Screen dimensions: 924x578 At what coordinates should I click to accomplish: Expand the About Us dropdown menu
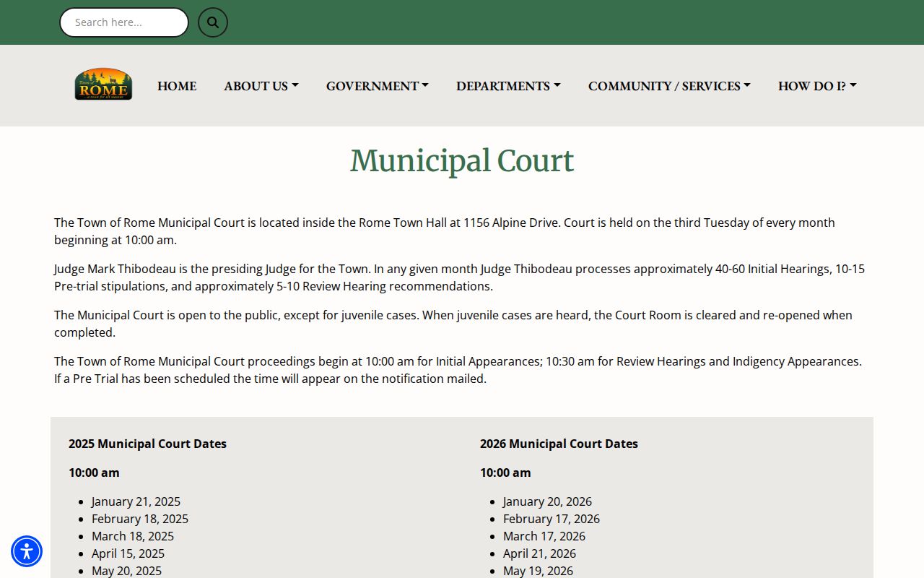pyautogui.click(x=261, y=86)
